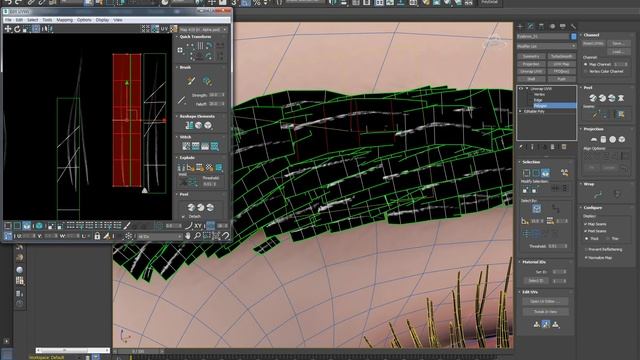The width and height of the screenshot is (640, 360).
Task: Select the Map Channel radio button
Action: point(586,64)
